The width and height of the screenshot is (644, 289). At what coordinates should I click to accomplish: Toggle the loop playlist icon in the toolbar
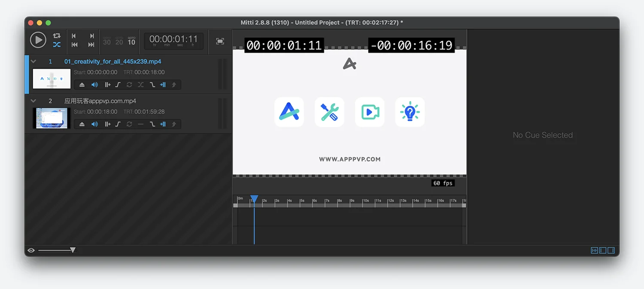(x=57, y=36)
